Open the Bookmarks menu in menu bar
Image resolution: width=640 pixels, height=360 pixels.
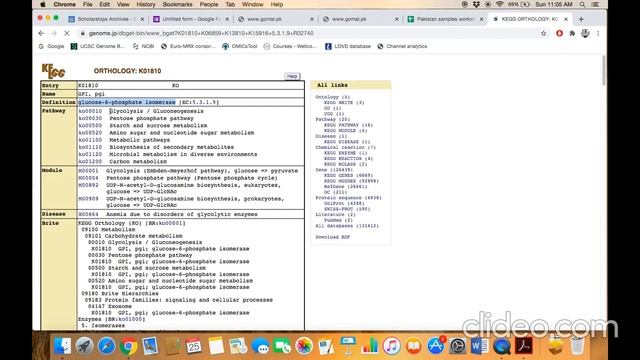(177, 4)
